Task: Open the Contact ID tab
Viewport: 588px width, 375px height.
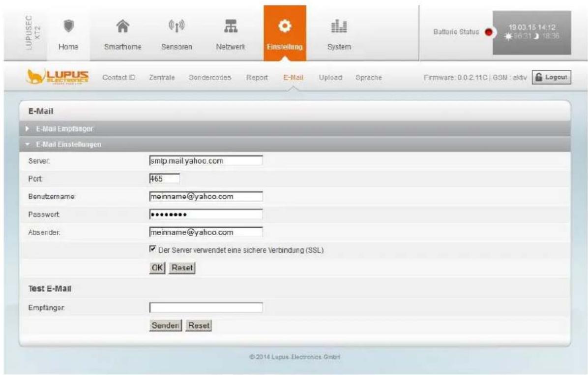Action: coord(119,78)
